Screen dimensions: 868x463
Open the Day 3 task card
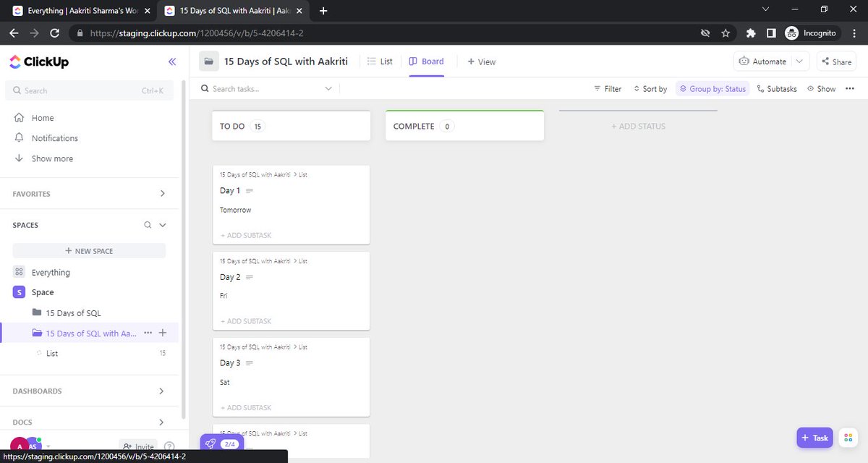(x=291, y=377)
